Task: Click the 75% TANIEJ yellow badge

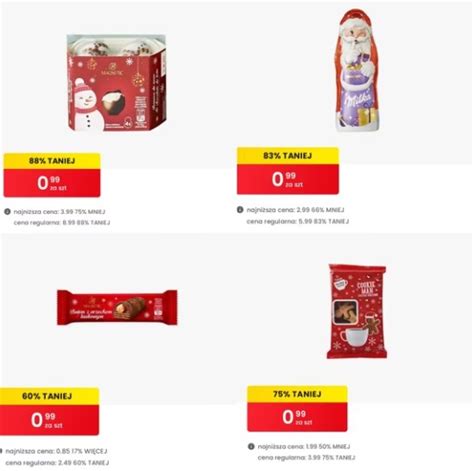Action: point(297,394)
